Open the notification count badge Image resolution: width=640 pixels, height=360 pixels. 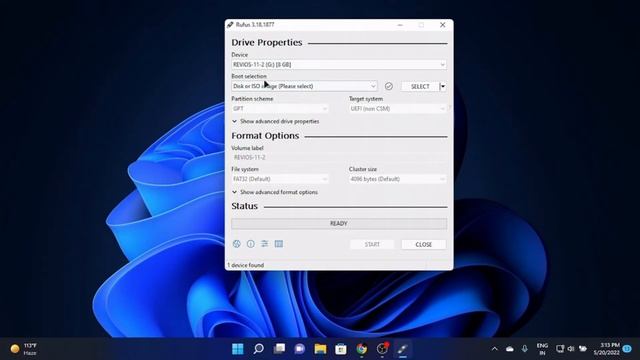[x=627, y=349]
